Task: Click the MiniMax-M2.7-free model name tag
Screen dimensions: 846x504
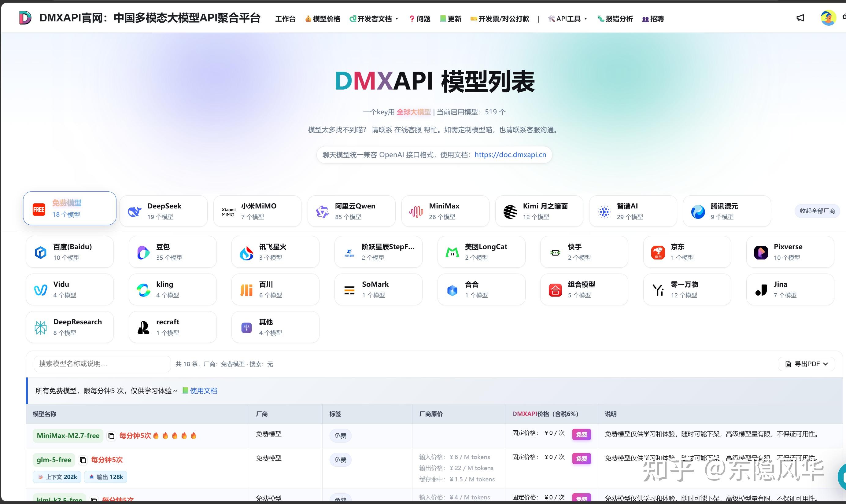Action: 68,436
